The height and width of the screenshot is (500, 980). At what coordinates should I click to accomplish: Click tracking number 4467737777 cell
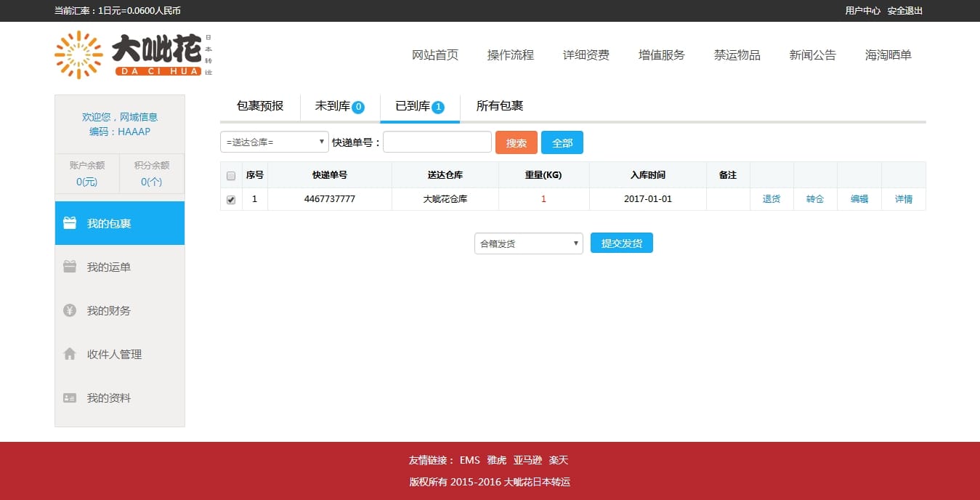[x=330, y=199]
